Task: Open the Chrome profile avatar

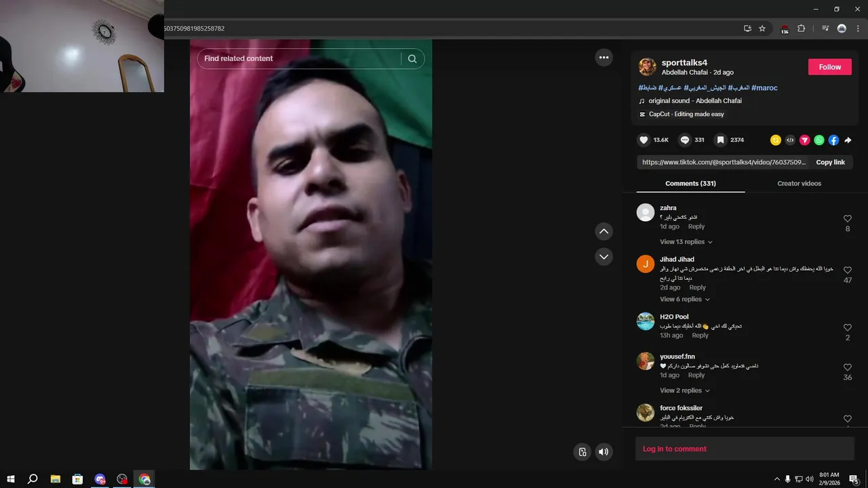Action: (x=842, y=28)
